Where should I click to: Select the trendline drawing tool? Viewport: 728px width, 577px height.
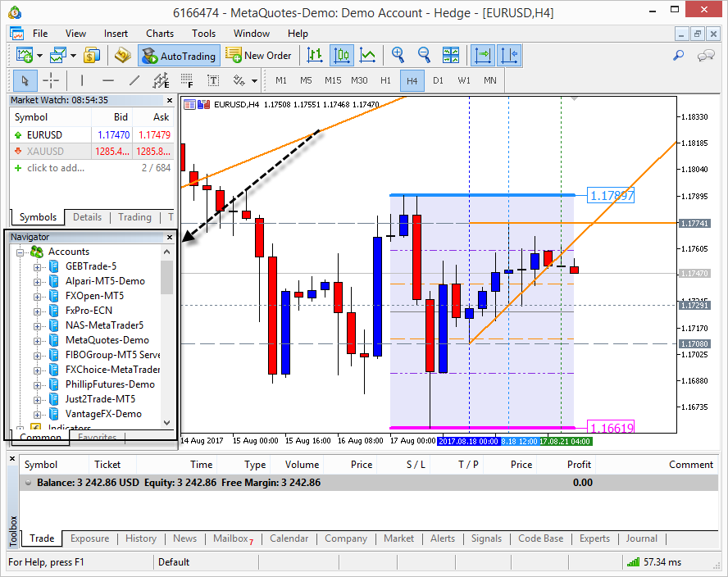click(x=134, y=80)
